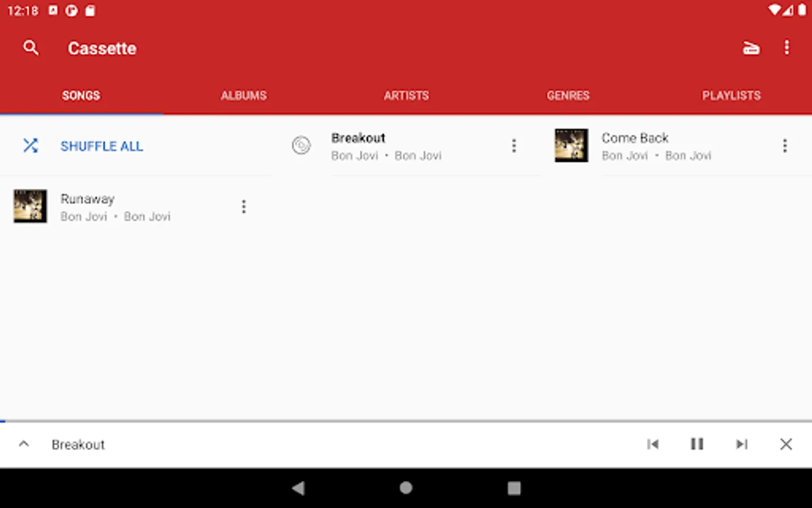Open the app's main overflow menu
Image resolution: width=812 pixels, height=508 pixels.
(787, 48)
